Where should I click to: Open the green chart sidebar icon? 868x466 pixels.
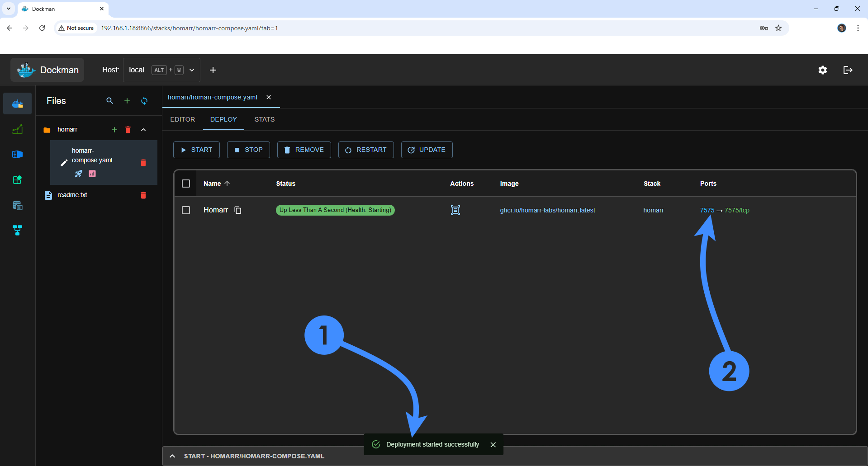click(18, 130)
